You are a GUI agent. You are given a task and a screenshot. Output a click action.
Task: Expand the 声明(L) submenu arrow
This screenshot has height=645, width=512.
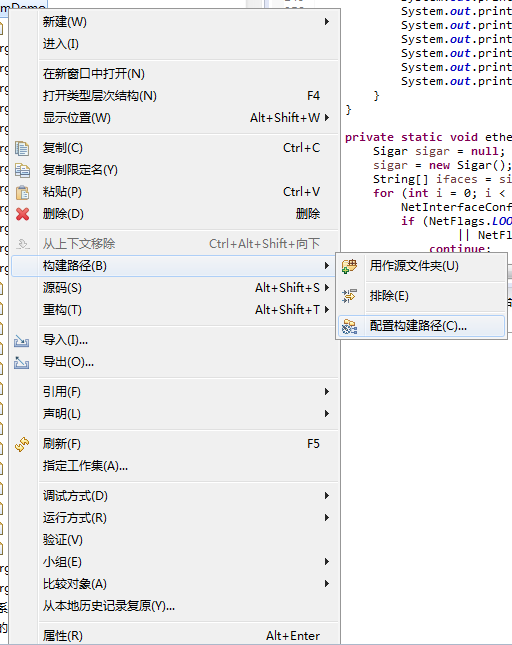click(x=327, y=413)
